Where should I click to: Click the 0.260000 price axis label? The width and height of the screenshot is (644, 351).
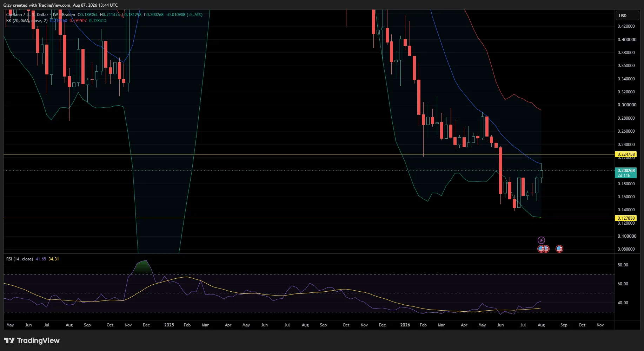(x=626, y=131)
